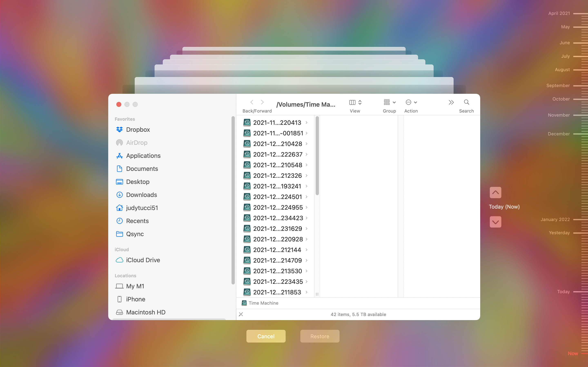Click the Search magnifier icon

coord(466,102)
